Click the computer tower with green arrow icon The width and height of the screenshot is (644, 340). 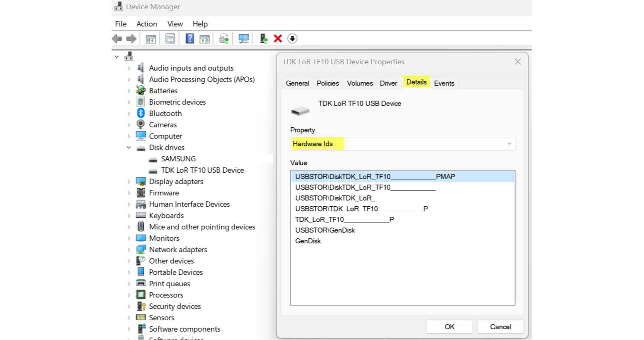pos(264,39)
